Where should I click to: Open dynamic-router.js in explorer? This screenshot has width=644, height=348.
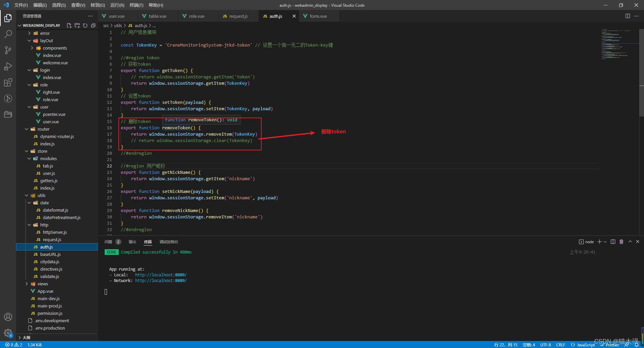57,136
